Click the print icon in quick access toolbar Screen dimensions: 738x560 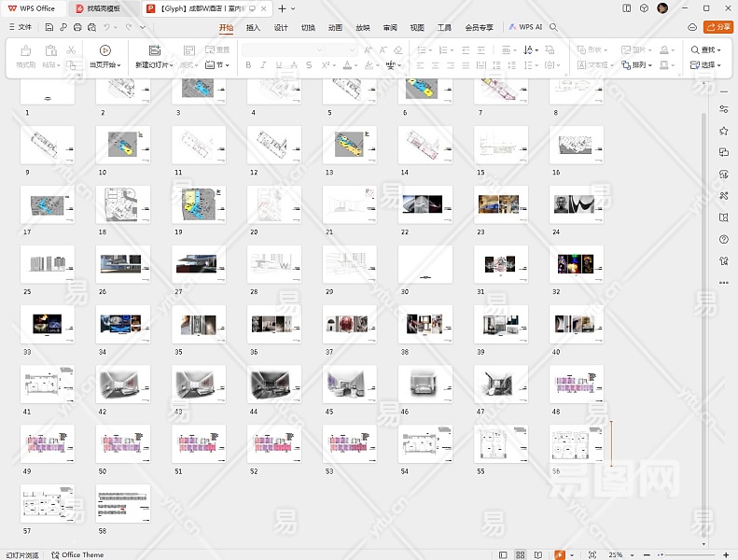pyautogui.click(x=76, y=27)
